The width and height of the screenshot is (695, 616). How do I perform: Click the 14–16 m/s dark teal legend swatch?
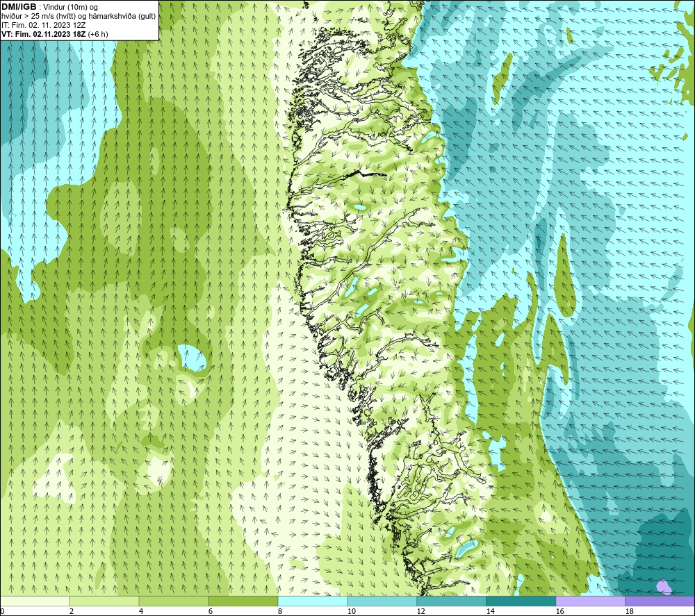pyautogui.click(x=521, y=601)
